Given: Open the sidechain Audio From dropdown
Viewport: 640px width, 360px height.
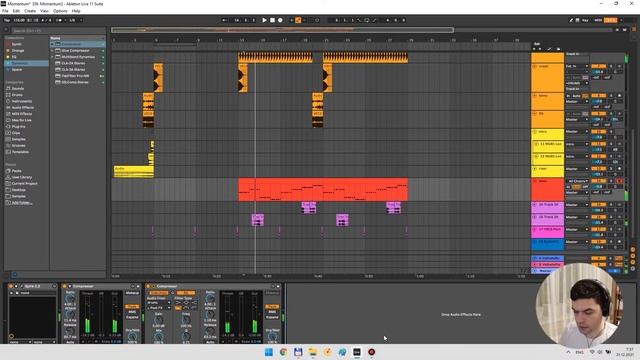Looking at the screenshot, I should 159,303.
